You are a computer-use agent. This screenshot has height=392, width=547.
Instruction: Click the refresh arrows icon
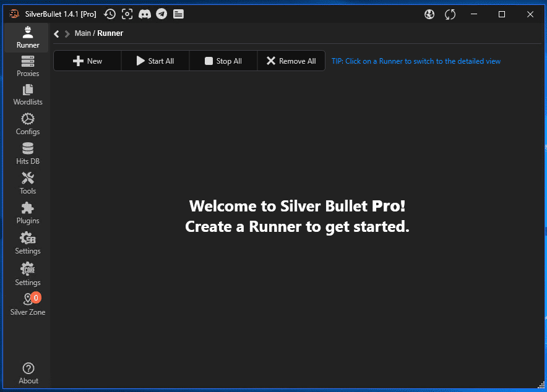tap(450, 14)
